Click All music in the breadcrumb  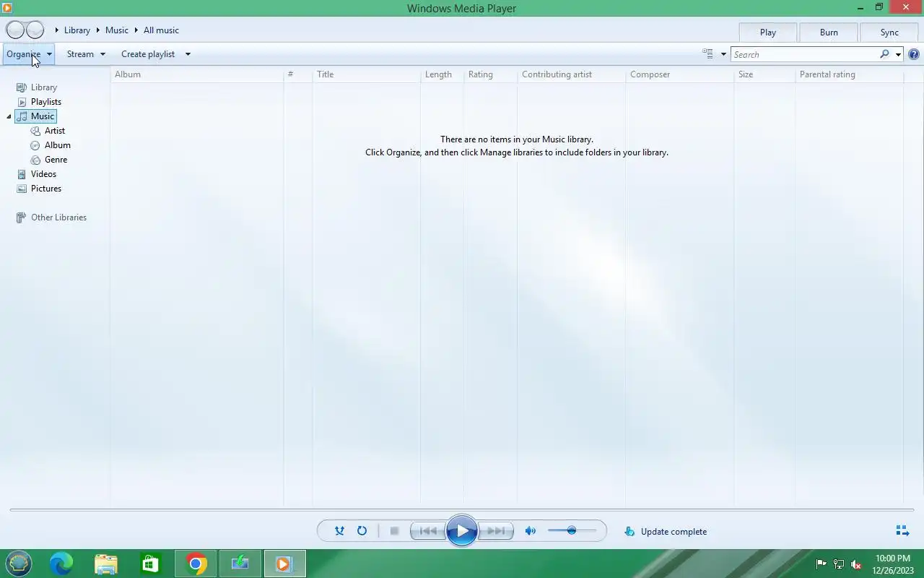161,30
